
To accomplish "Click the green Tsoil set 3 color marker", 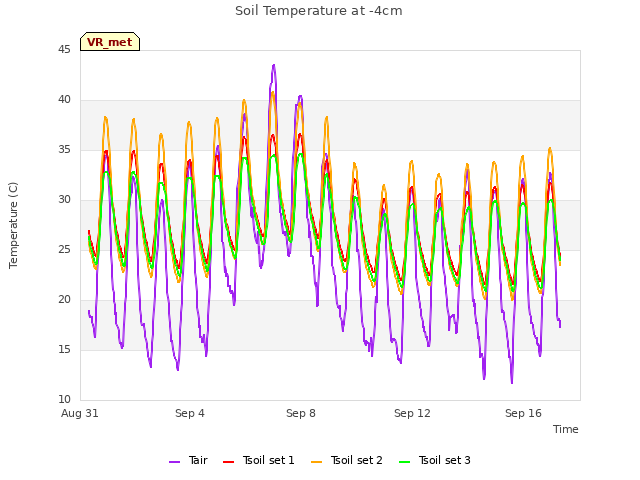I will point(405,462).
